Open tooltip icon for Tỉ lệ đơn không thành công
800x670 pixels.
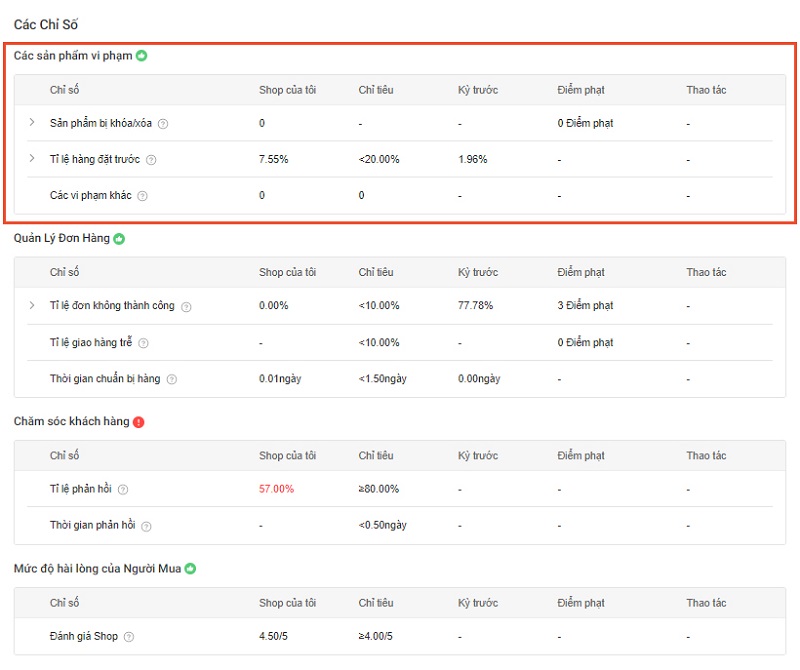(186, 307)
